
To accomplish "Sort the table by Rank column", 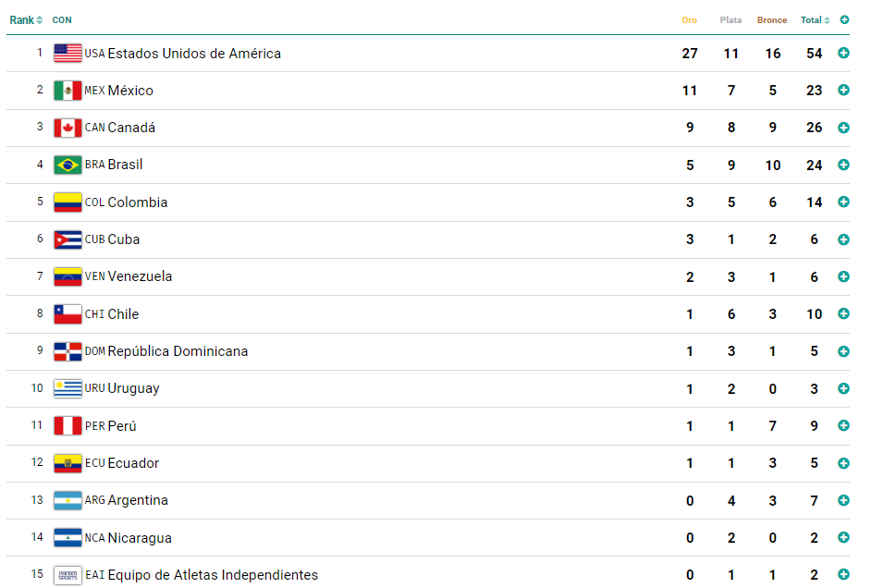I will coord(26,20).
